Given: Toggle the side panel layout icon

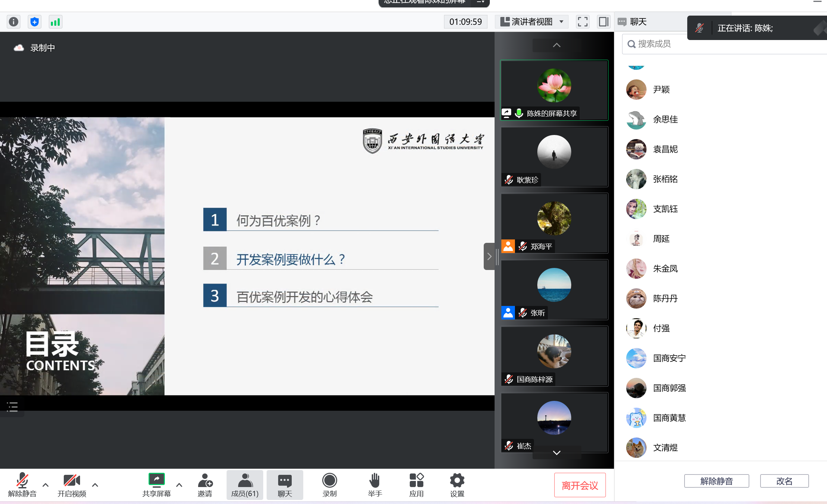Looking at the screenshot, I should (603, 22).
